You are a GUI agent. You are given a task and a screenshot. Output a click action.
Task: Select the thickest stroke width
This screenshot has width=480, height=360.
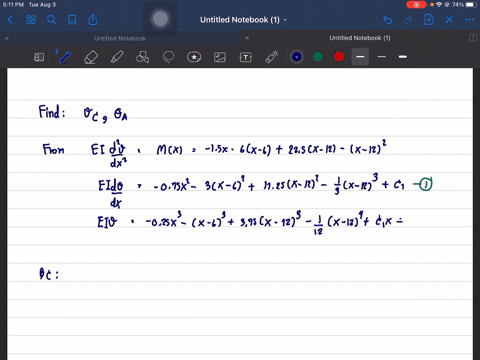tap(403, 57)
